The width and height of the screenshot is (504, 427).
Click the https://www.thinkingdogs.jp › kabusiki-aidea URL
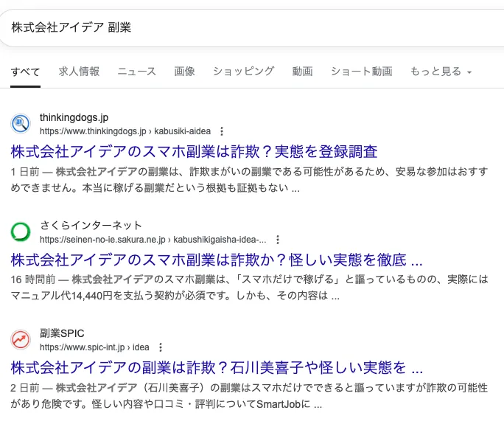coord(125,131)
